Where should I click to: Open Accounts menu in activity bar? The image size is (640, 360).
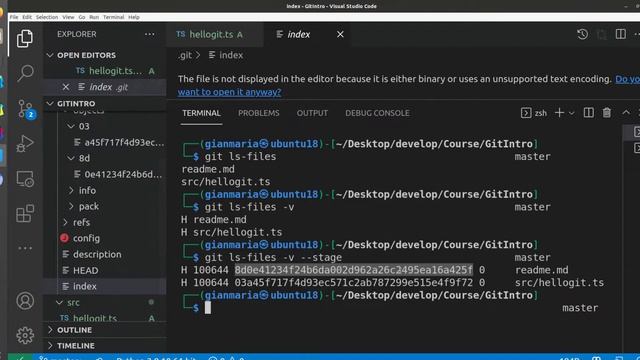25,301
